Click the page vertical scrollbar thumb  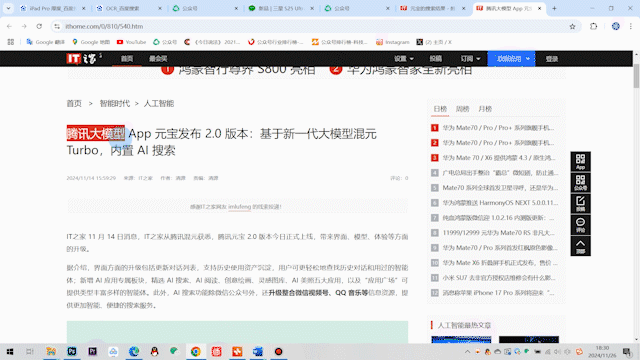[x=636, y=76]
